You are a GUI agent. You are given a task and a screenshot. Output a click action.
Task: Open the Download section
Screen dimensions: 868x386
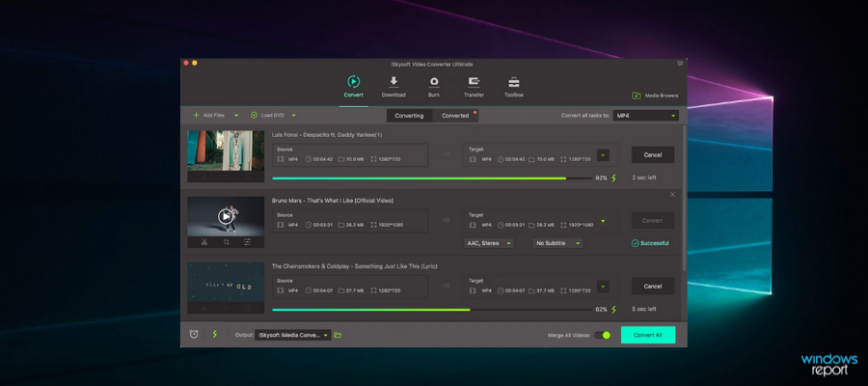pyautogui.click(x=393, y=86)
